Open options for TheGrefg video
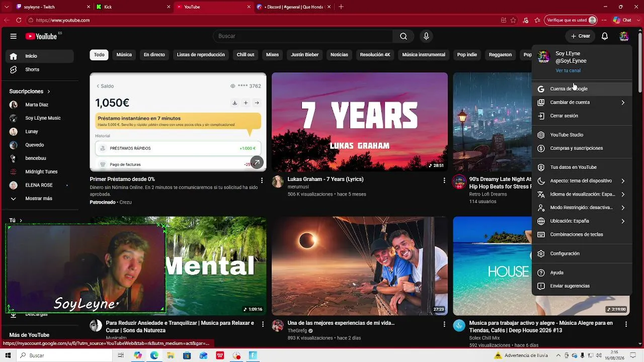 pyautogui.click(x=444, y=324)
